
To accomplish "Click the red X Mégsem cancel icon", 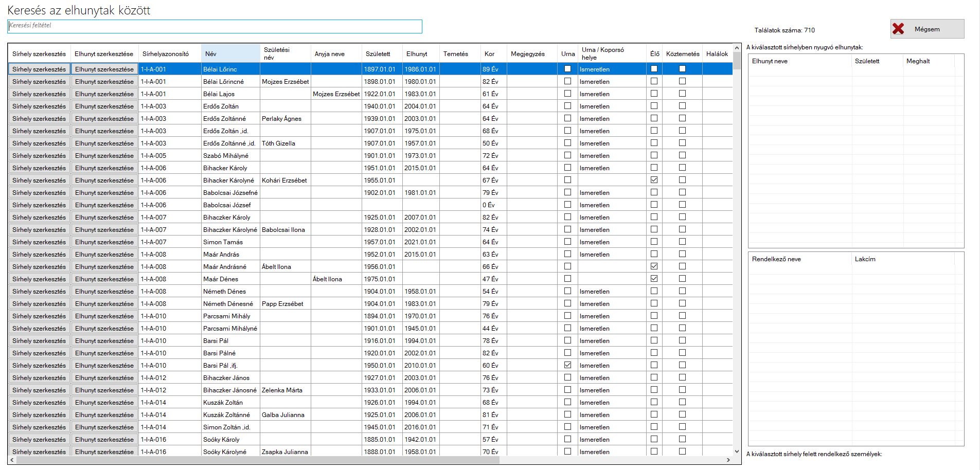I will click(x=898, y=29).
